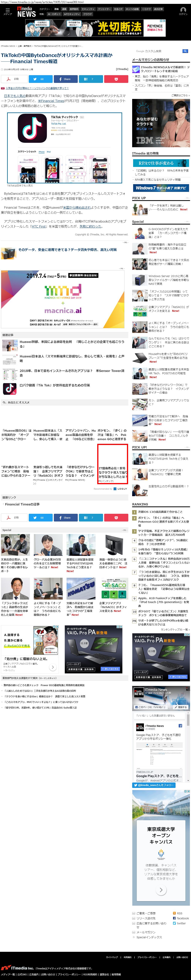This screenshot has width=191, height=980.
Task: Open ランキングトップ30 一覧 link
Action: point(175,630)
